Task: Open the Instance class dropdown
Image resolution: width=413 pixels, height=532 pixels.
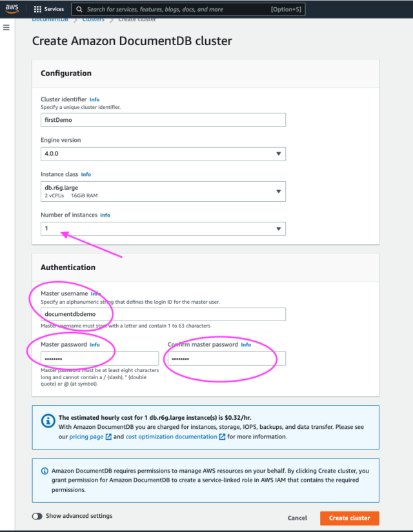Action: coord(279,191)
